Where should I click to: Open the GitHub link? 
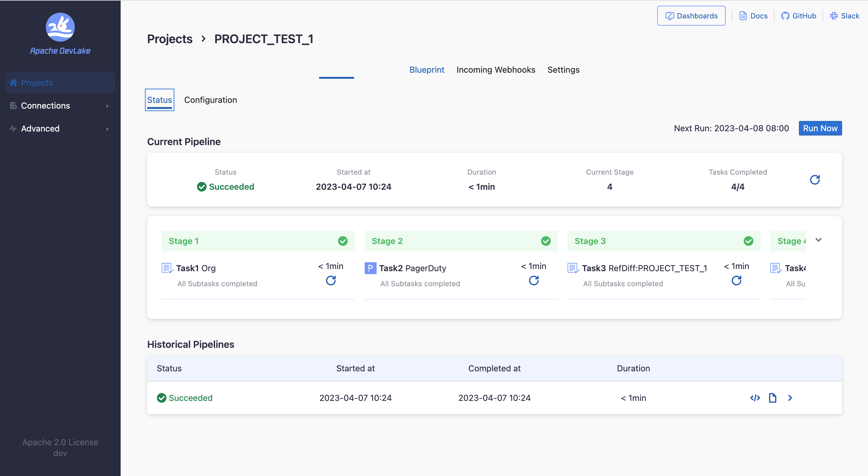click(799, 16)
